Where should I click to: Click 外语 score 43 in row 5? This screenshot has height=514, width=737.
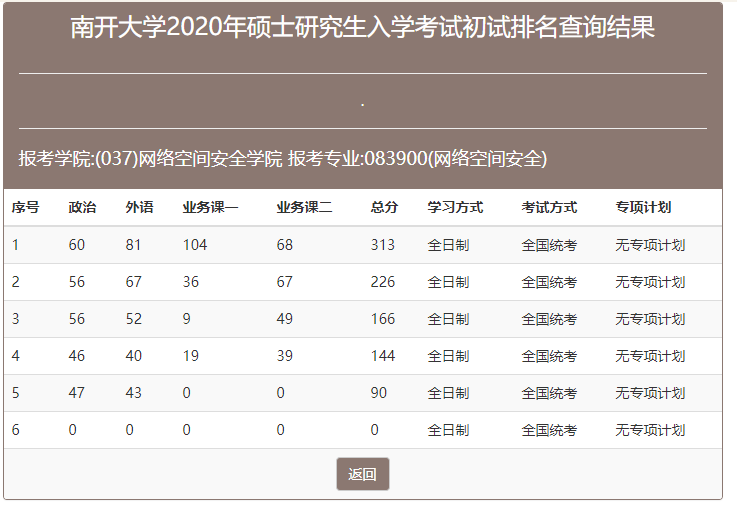(x=133, y=393)
